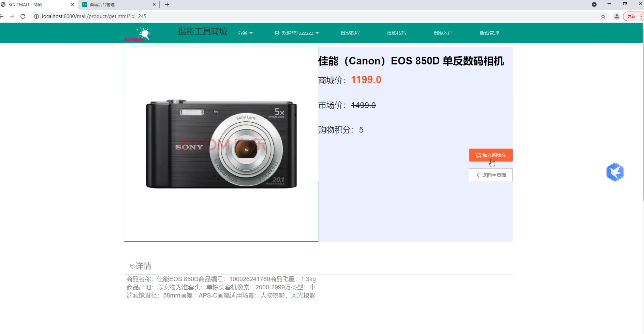Go forward in browser history
644x334 pixels.
tap(12, 16)
